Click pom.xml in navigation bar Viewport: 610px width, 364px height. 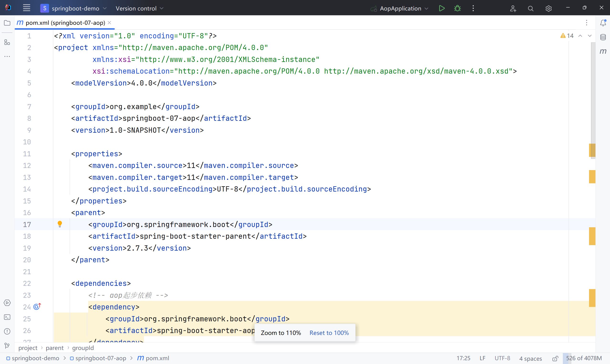pyautogui.click(x=153, y=358)
